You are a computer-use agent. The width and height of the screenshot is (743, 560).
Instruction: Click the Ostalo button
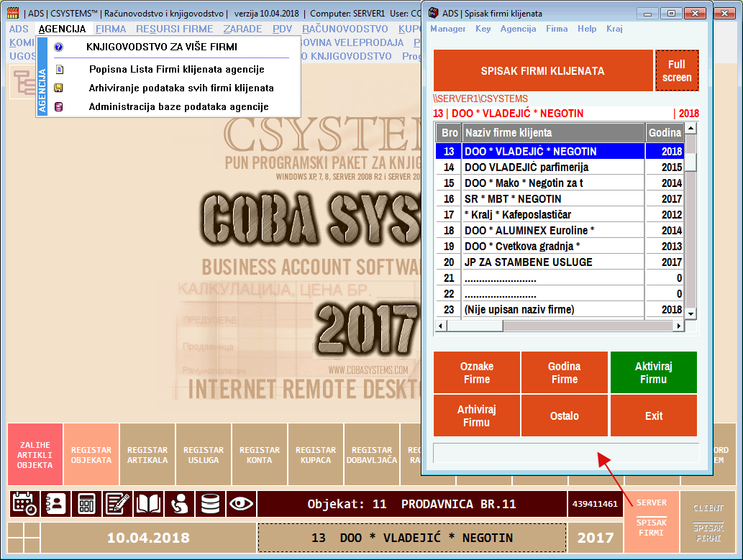(x=565, y=416)
